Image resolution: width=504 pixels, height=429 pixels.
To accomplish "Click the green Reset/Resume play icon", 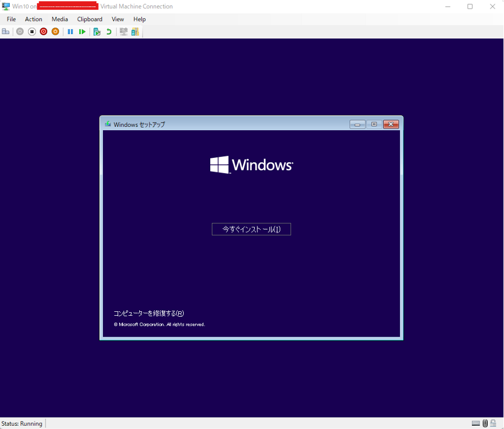I will coord(82,31).
